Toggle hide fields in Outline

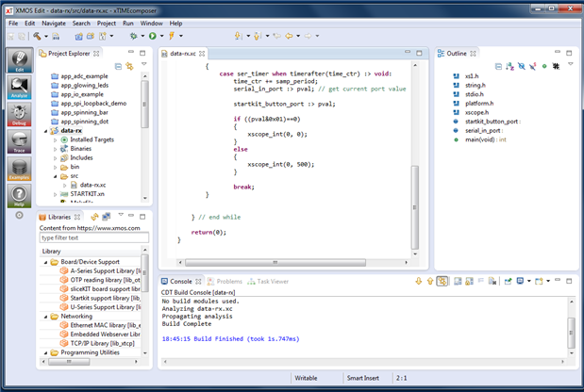point(523,65)
